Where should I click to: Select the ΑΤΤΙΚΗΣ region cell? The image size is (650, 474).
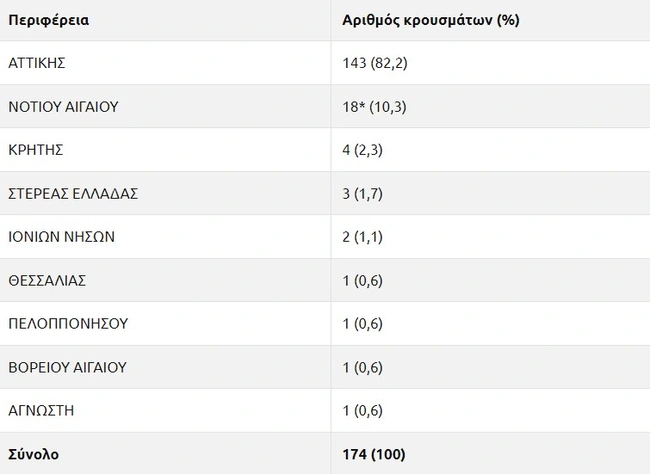(37, 63)
